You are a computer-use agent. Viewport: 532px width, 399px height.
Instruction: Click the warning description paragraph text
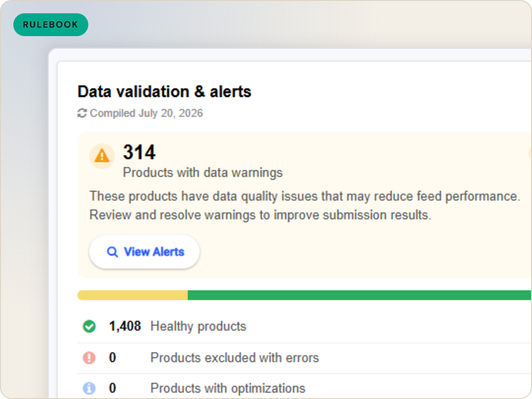tap(304, 206)
